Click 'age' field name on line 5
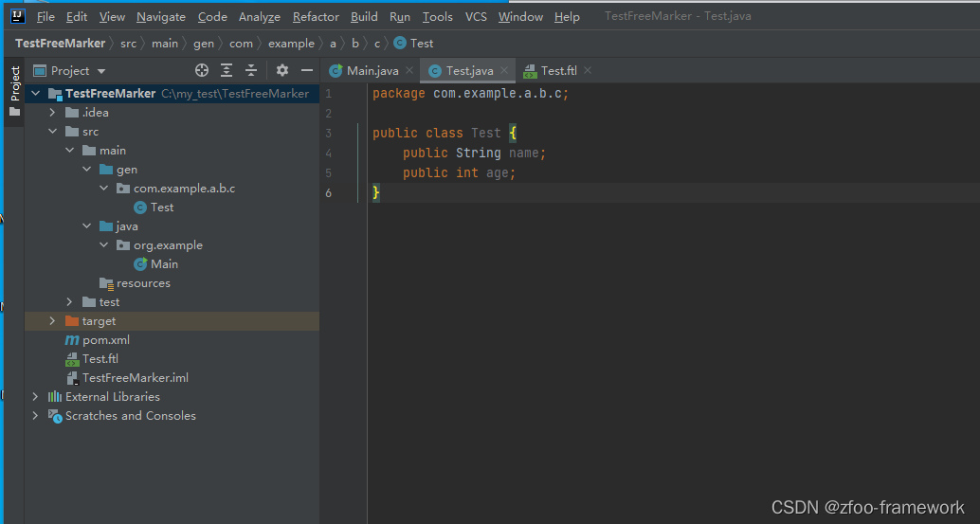Viewport: 980px width, 524px height. [498, 173]
